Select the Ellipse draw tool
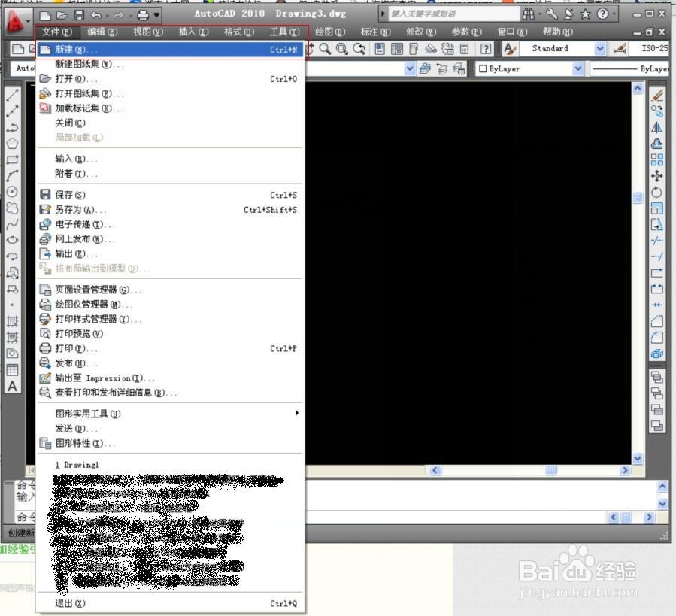The image size is (676, 616). 13,240
